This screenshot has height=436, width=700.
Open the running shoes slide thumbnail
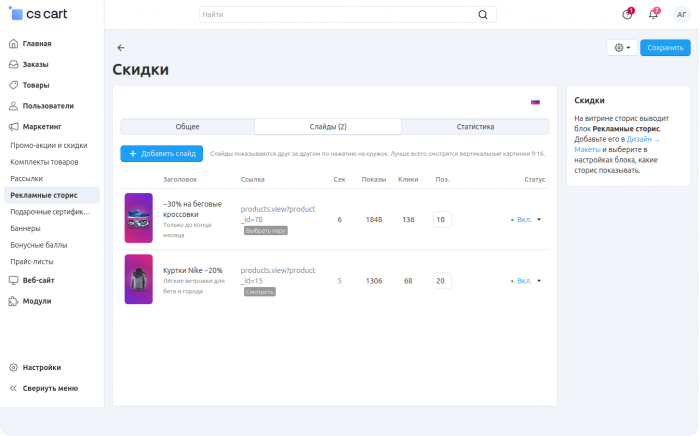138,218
